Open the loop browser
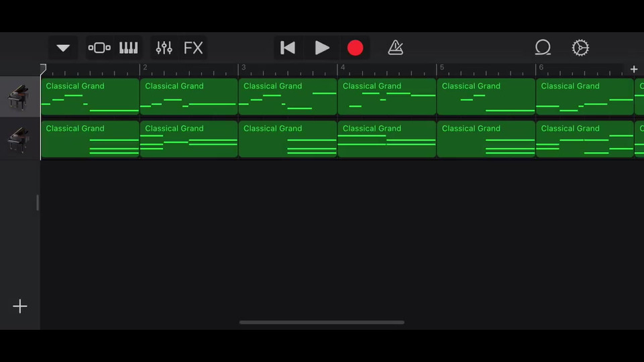The width and height of the screenshot is (644, 362). [543, 48]
